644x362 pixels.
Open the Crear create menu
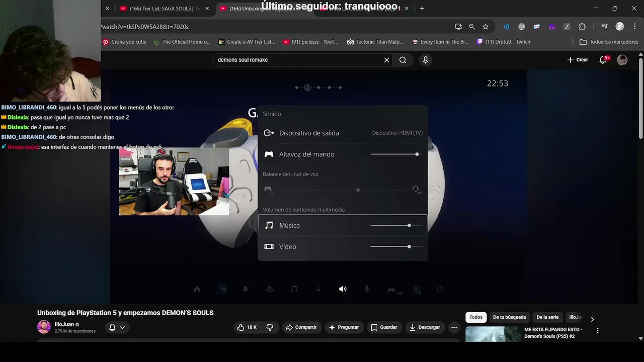click(x=577, y=60)
